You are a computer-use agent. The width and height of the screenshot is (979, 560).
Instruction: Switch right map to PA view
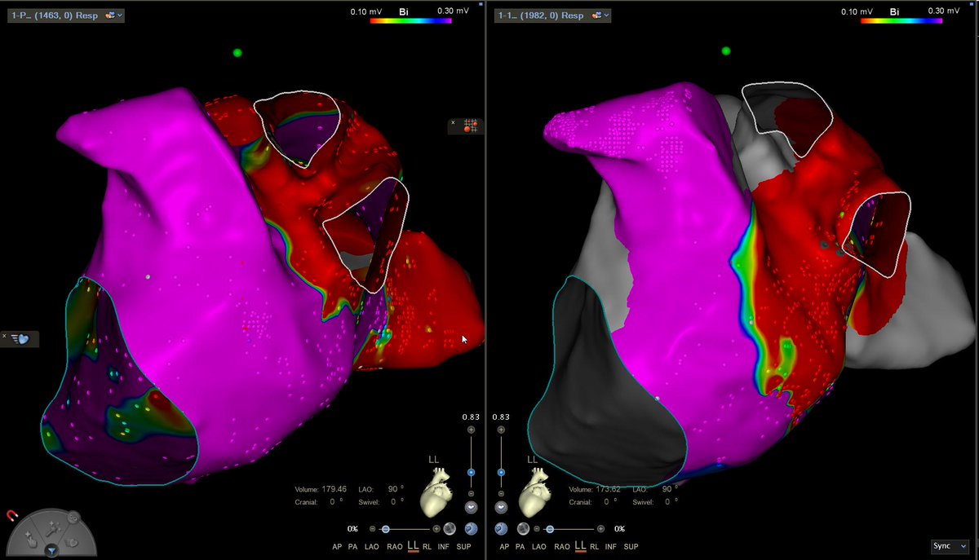520,547
